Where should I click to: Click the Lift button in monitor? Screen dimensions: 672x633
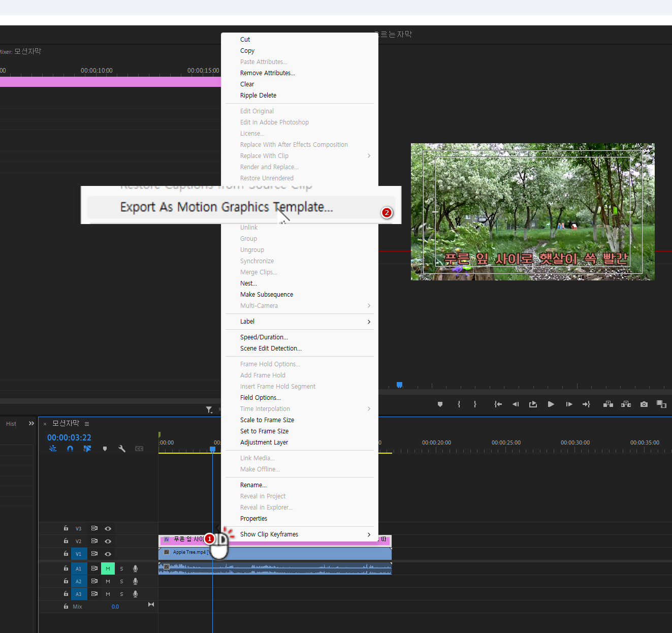click(x=608, y=404)
